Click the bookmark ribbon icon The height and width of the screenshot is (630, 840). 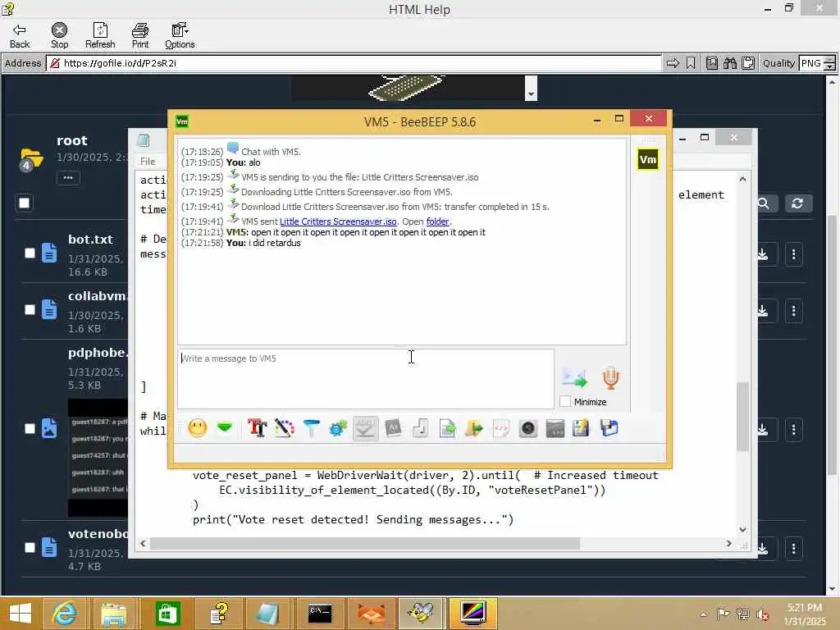coord(691,63)
